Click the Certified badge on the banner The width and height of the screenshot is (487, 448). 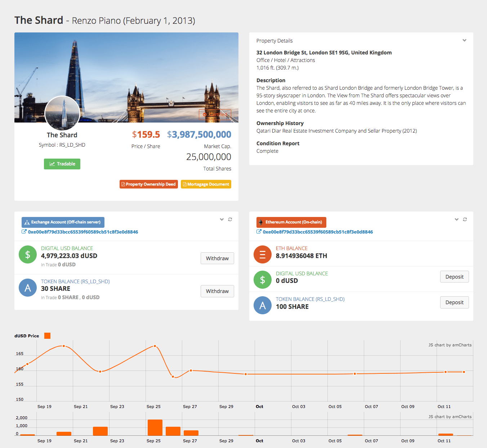pos(215,115)
